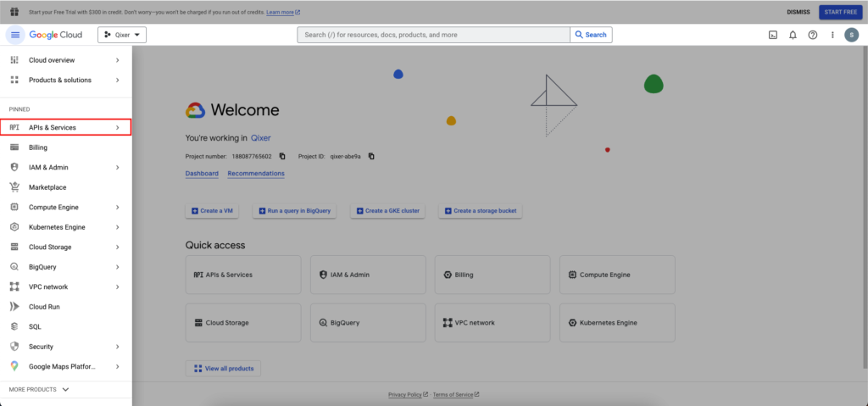Open the Qixer project selector dropdown
This screenshot has height=406, width=868.
coord(122,35)
